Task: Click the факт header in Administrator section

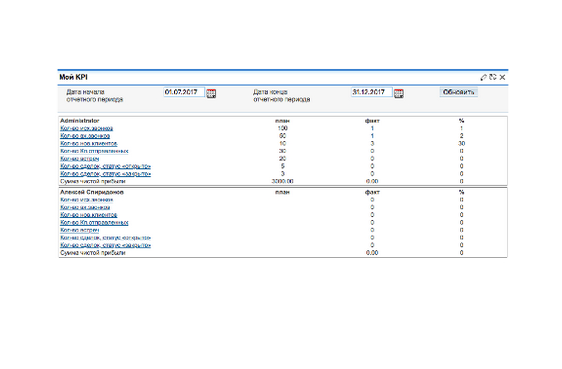Action: [x=372, y=121]
